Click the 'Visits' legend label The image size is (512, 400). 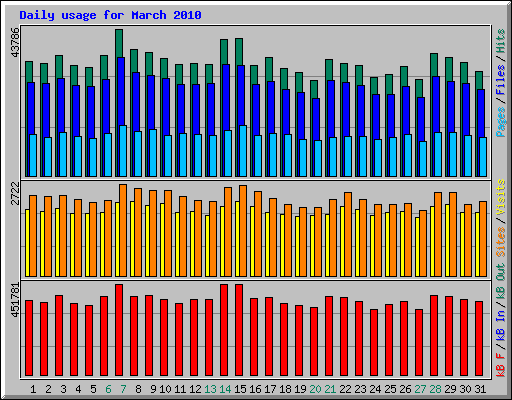(x=501, y=197)
